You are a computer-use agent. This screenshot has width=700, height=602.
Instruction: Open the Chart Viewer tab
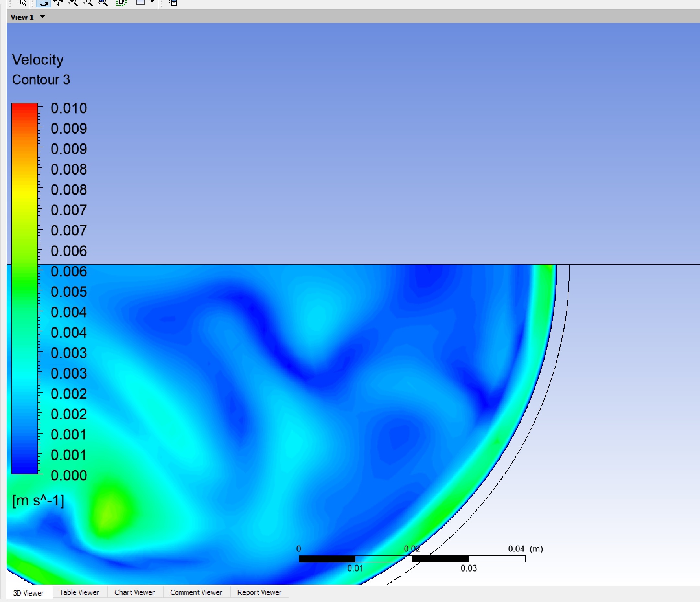pyautogui.click(x=134, y=592)
